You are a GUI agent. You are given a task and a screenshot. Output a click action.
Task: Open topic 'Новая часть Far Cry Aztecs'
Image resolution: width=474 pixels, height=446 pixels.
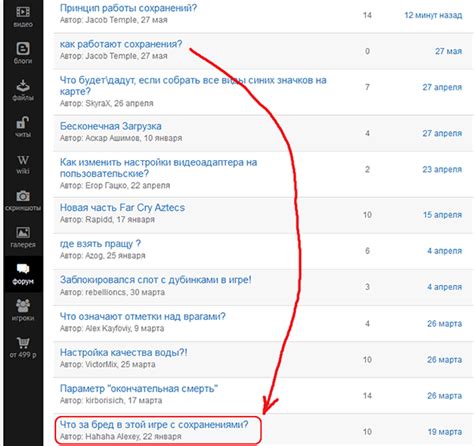(122, 207)
